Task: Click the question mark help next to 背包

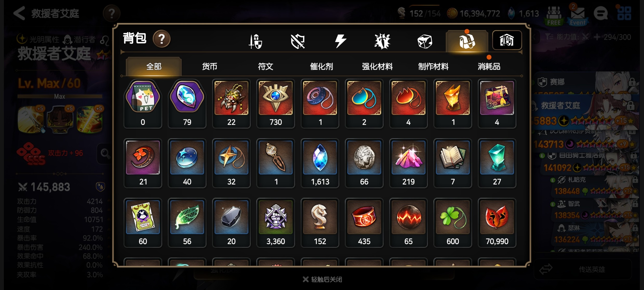Action: 162,39
